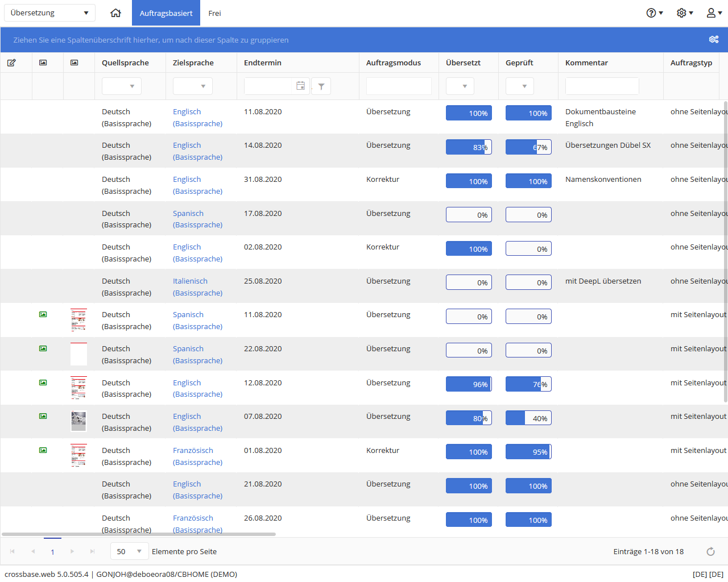Screen dimensions: 728x582
Task: Open photo thumbnail for 07.08.2020 row
Action: coord(78,421)
